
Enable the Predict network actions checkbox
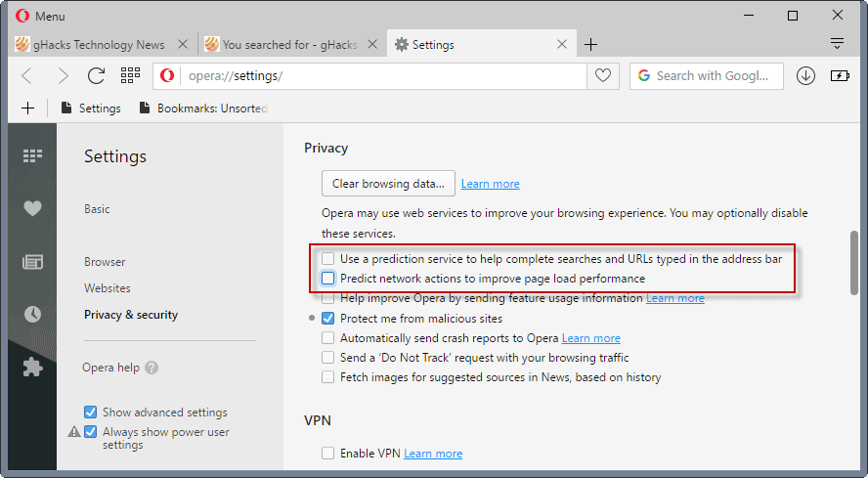328,278
